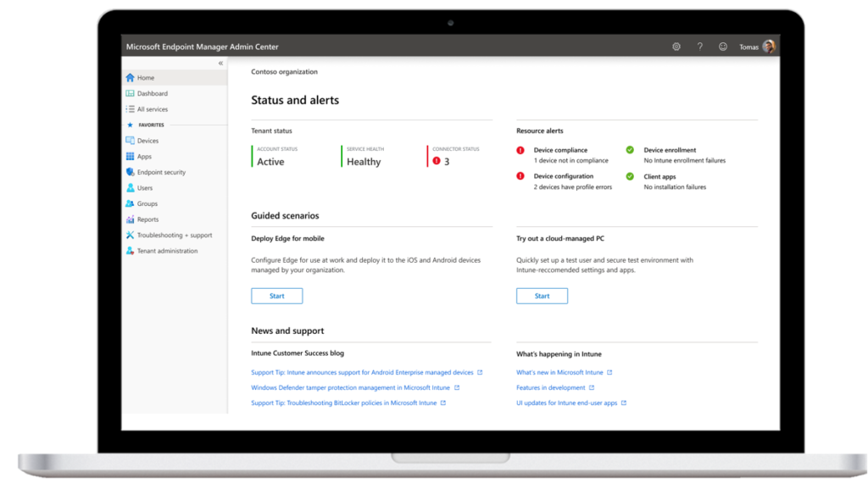This screenshot has height=489, width=868.
Task: Click the Connector status red error icon
Action: [437, 161]
